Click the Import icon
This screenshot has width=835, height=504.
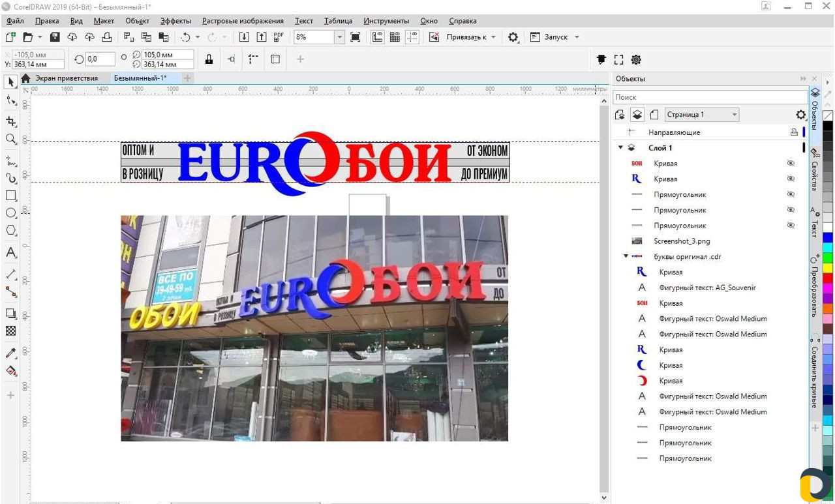click(x=244, y=37)
